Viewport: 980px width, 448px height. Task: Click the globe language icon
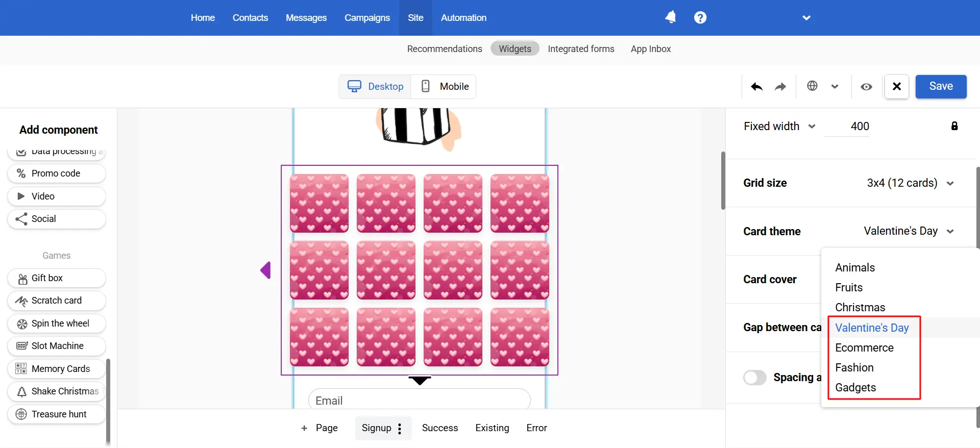[x=812, y=86]
